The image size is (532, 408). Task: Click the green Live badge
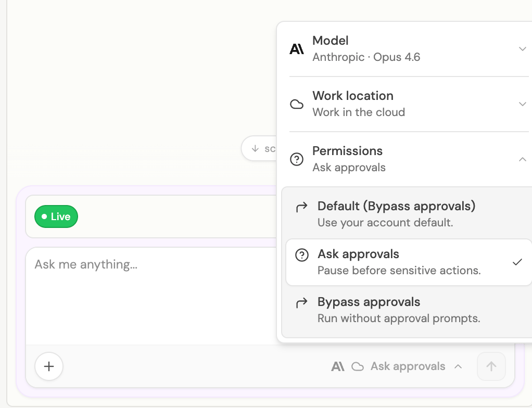click(x=56, y=216)
